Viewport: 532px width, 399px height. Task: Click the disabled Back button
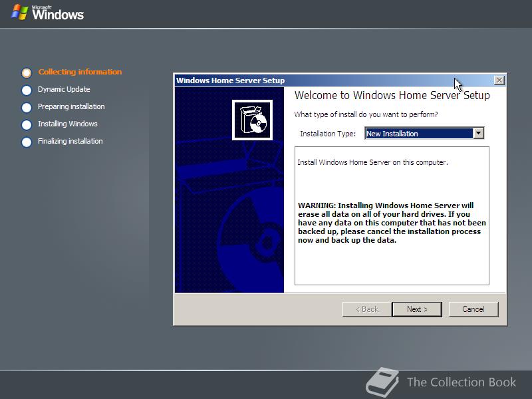pos(367,309)
